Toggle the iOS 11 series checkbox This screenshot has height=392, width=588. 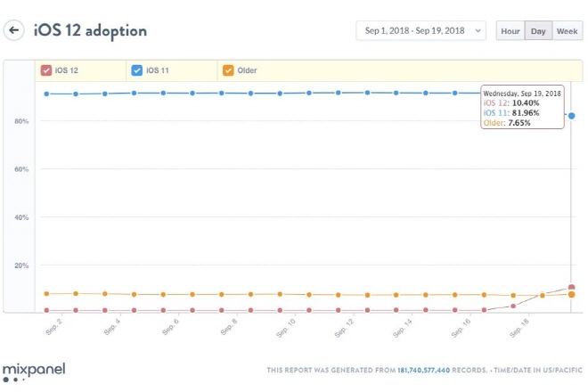pyautogui.click(x=137, y=70)
